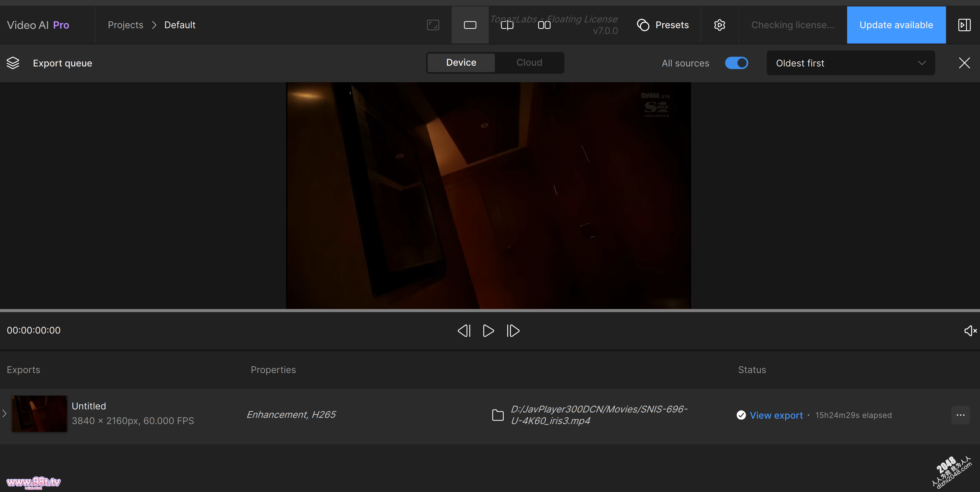Screen dimensions: 980x492
Task: Unmute the audio speaker icon
Action: click(x=970, y=331)
